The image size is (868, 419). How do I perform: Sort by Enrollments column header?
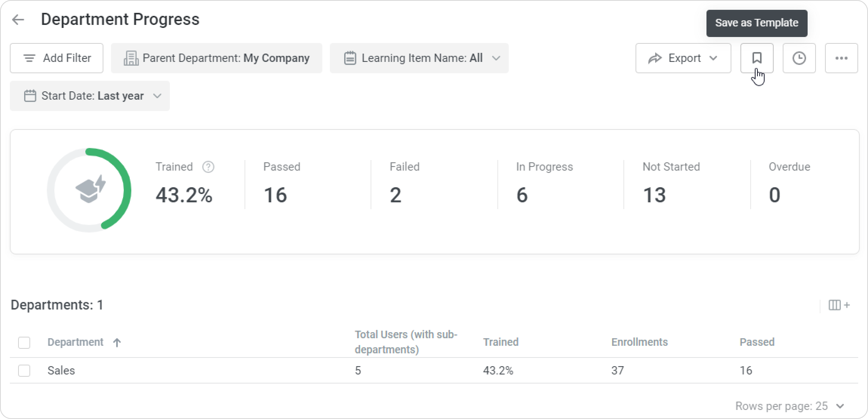(x=639, y=342)
